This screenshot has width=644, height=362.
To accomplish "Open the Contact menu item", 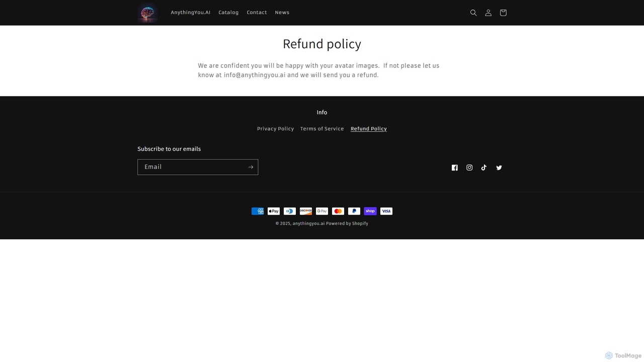I will point(257,13).
